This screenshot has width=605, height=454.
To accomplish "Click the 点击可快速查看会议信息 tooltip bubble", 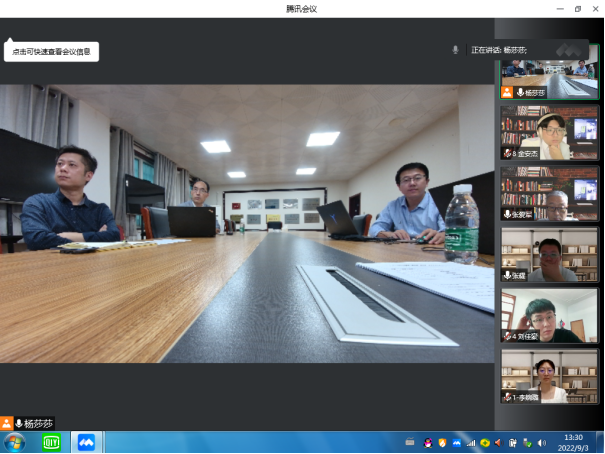I will (52, 51).
